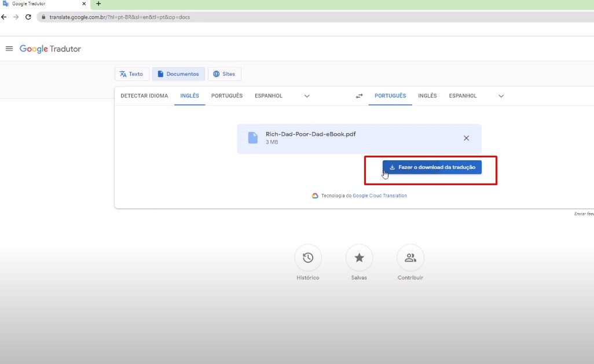
Task: Click the Google Cloud logo icon
Action: point(315,196)
